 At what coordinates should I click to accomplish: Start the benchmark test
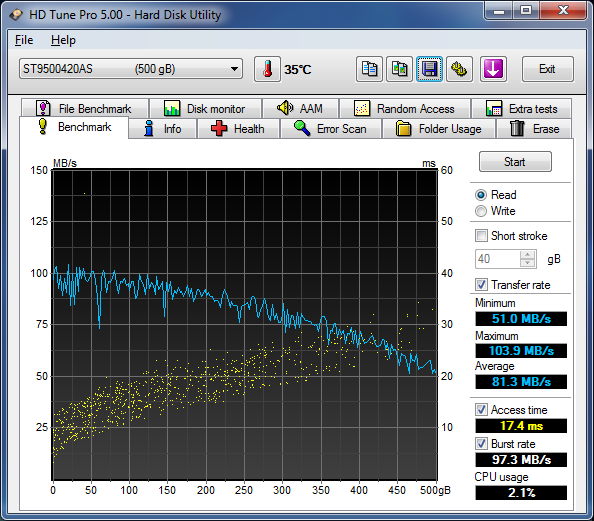pyautogui.click(x=515, y=162)
